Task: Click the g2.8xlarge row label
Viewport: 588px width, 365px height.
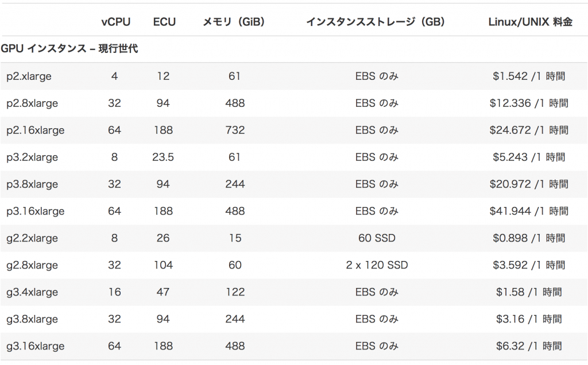Action: [32, 266]
